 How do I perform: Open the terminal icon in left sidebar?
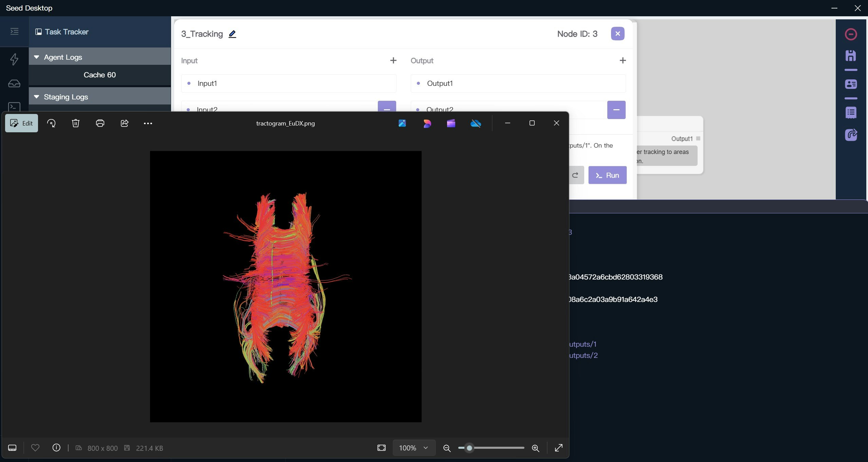tap(14, 107)
